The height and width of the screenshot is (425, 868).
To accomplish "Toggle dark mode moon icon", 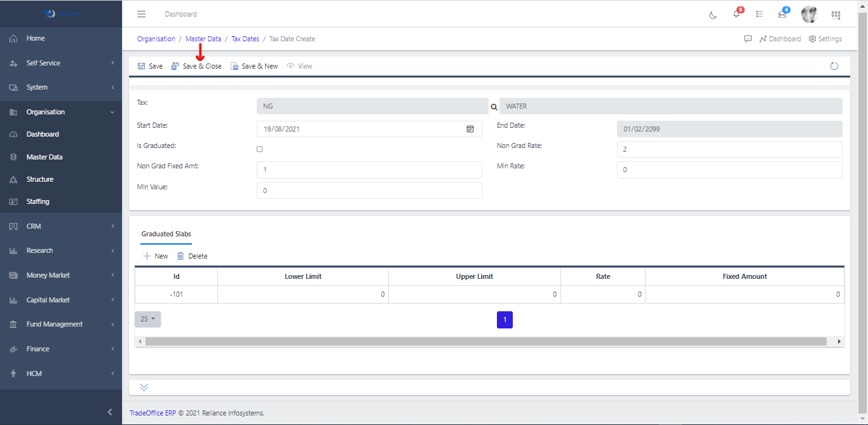I will point(713,15).
